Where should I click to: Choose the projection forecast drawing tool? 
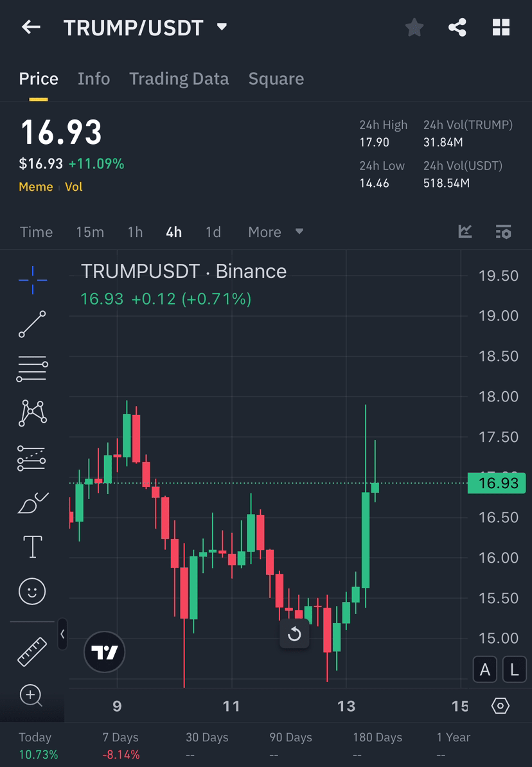(x=31, y=457)
